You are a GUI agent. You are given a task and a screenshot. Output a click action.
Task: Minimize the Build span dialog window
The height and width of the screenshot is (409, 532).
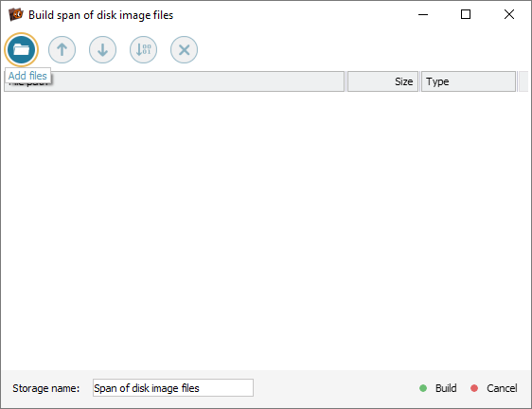pos(423,14)
